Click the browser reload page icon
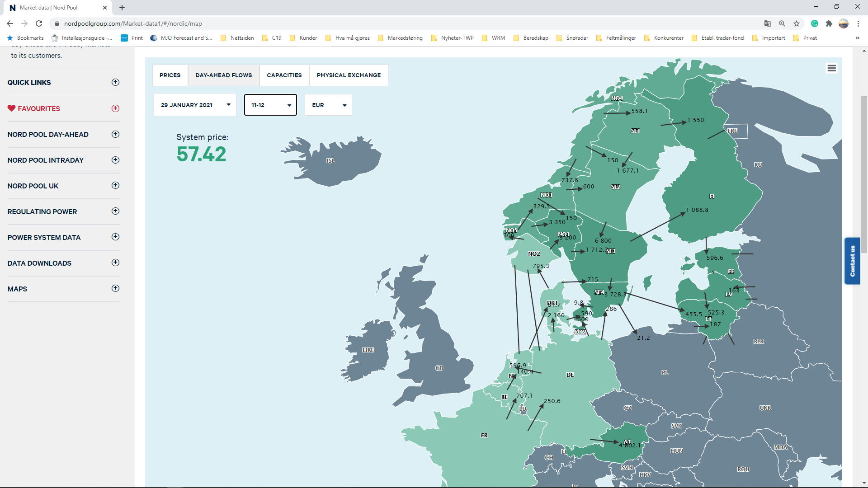868x488 pixels. click(x=39, y=23)
